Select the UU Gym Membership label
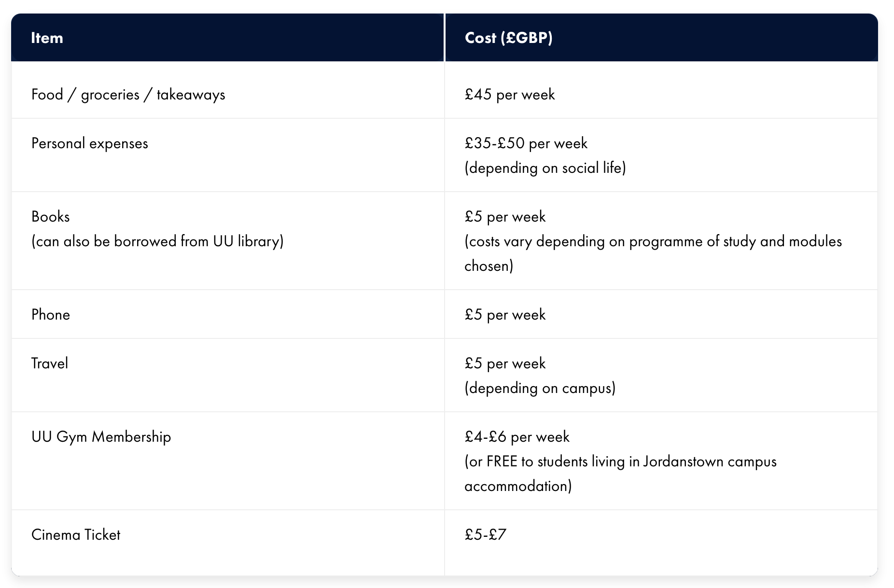The height and width of the screenshot is (588, 894). click(x=101, y=437)
